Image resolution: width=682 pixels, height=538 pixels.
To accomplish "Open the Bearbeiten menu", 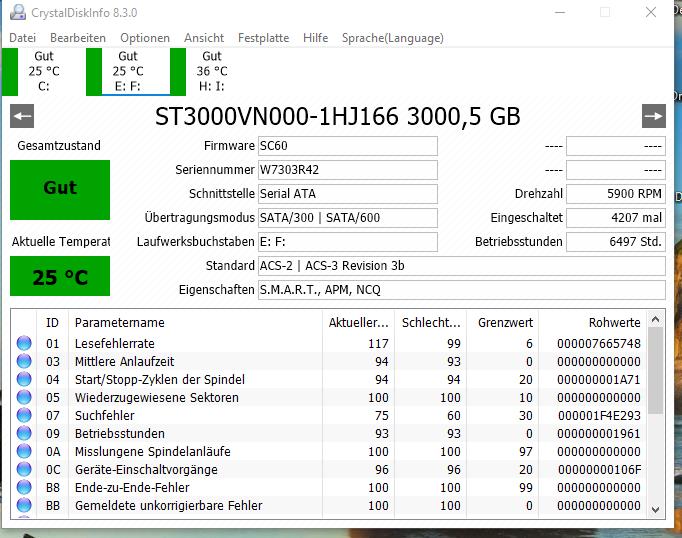I will click(x=78, y=38).
